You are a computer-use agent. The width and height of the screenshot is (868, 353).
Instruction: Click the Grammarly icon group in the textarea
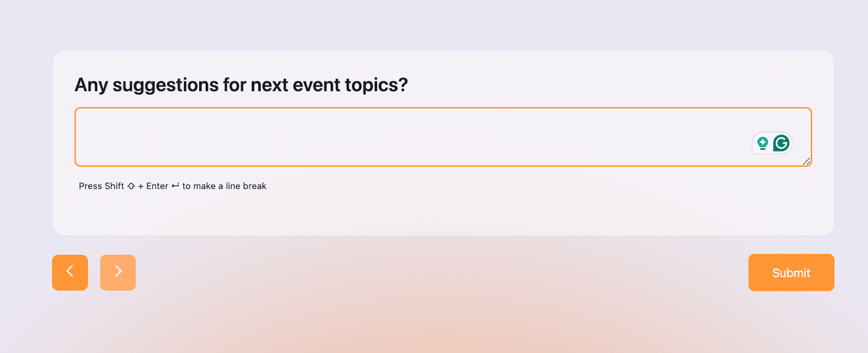[771, 143]
